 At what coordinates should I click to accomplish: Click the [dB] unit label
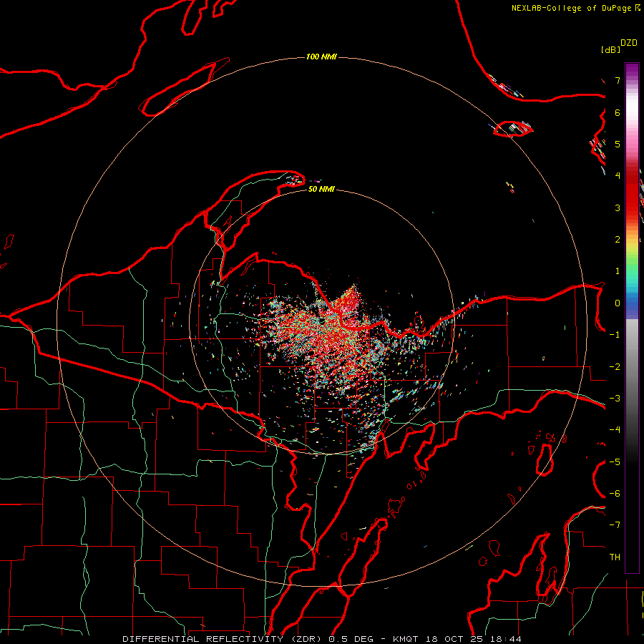(x=610, y=49)
